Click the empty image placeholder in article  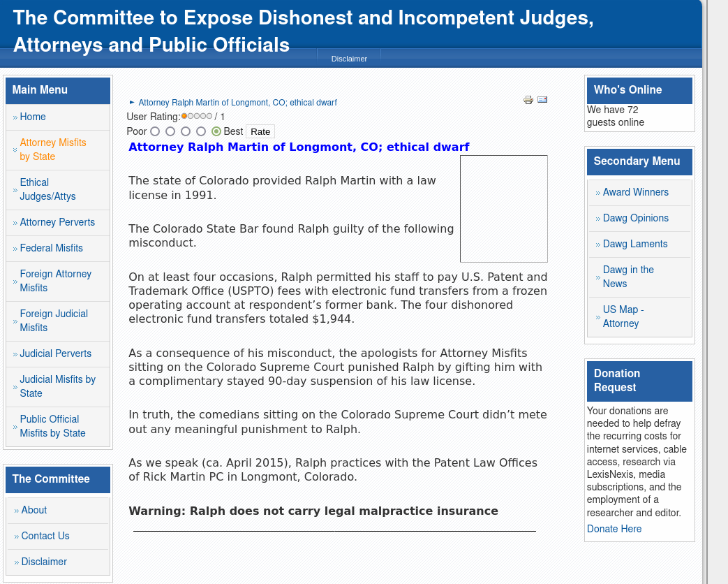tap(503, 209)
